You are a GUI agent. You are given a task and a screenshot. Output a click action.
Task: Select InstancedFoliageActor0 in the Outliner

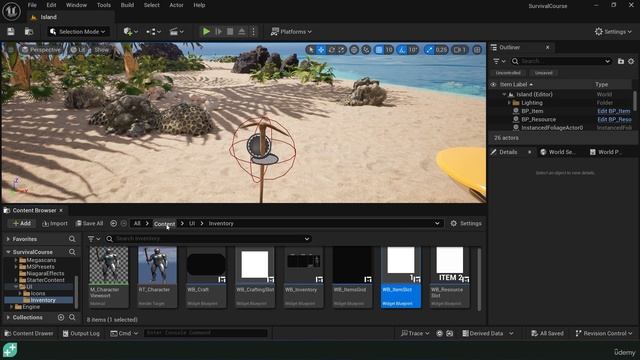(x=552, y=128)
